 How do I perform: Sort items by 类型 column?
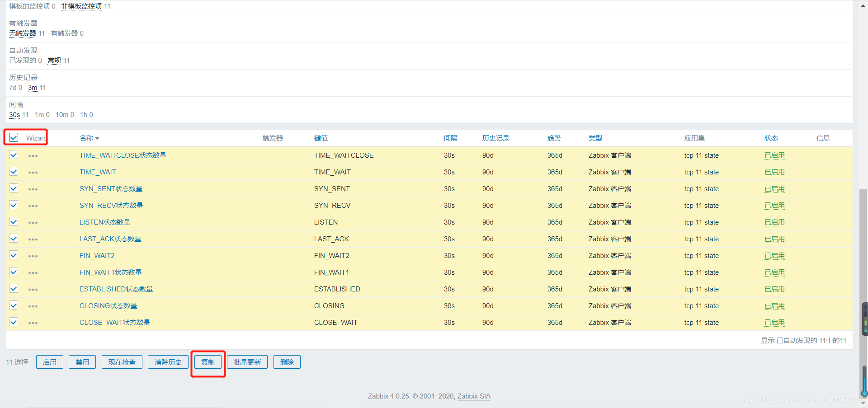click(x=595, y=138)
